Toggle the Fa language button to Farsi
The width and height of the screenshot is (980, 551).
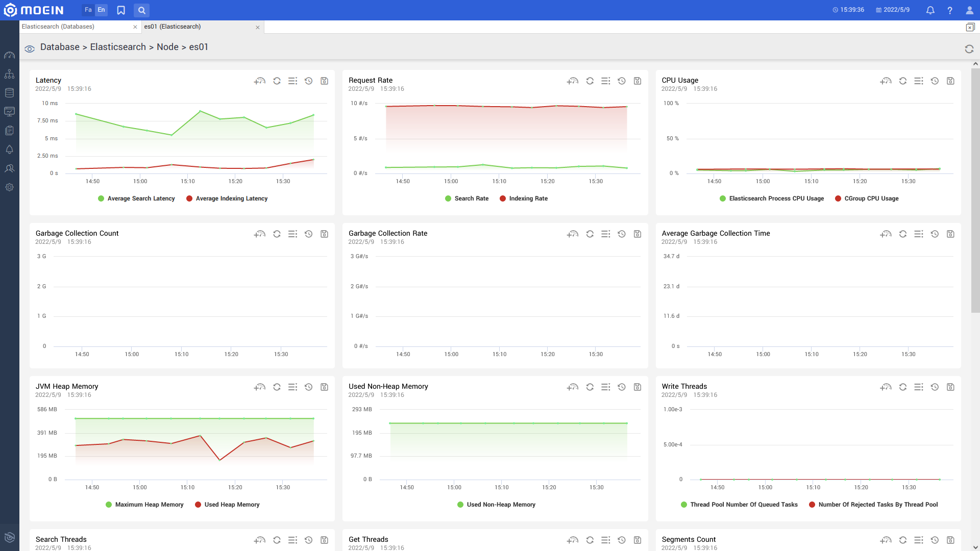[x=88, y=10]
